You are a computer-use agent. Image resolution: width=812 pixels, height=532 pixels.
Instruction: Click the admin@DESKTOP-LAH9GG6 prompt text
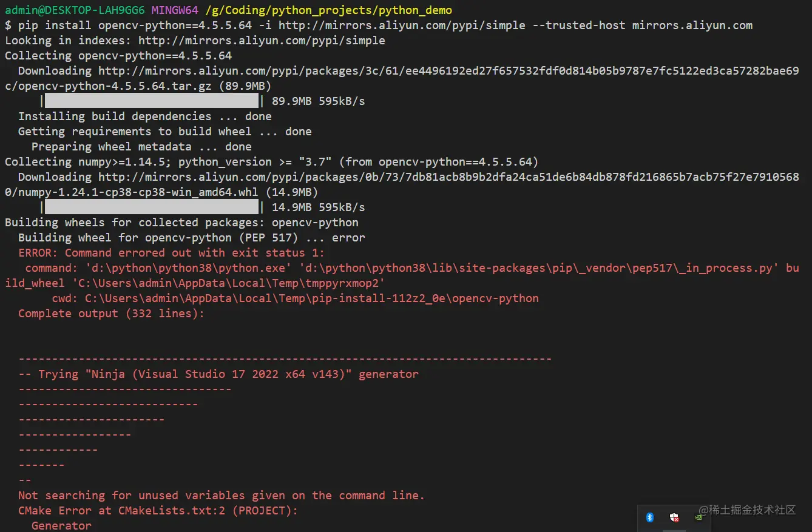pos(75,10)
